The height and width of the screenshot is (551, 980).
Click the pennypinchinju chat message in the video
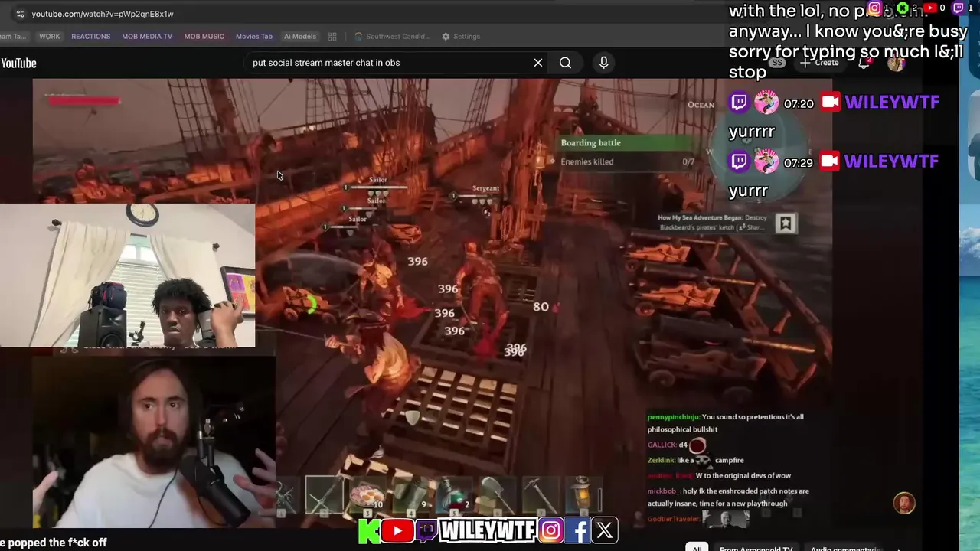[x=726, y=423]
